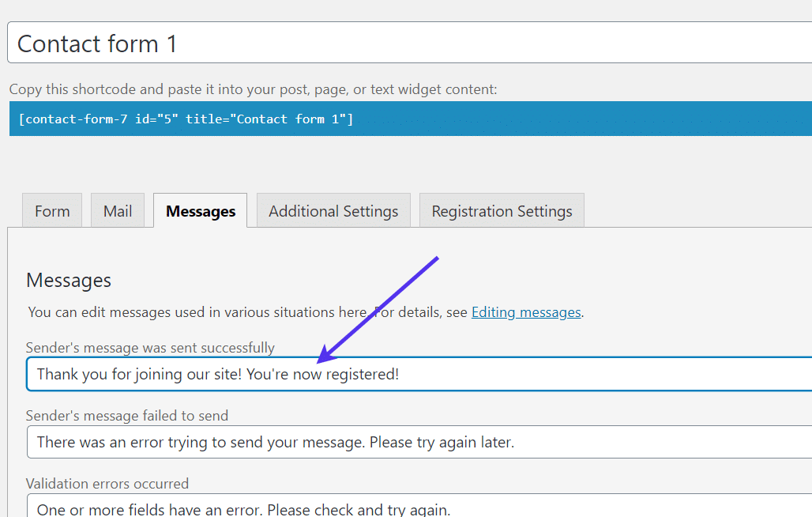Open the Editing messages help link
The image size is (812, 517).
tap(525, 311)
